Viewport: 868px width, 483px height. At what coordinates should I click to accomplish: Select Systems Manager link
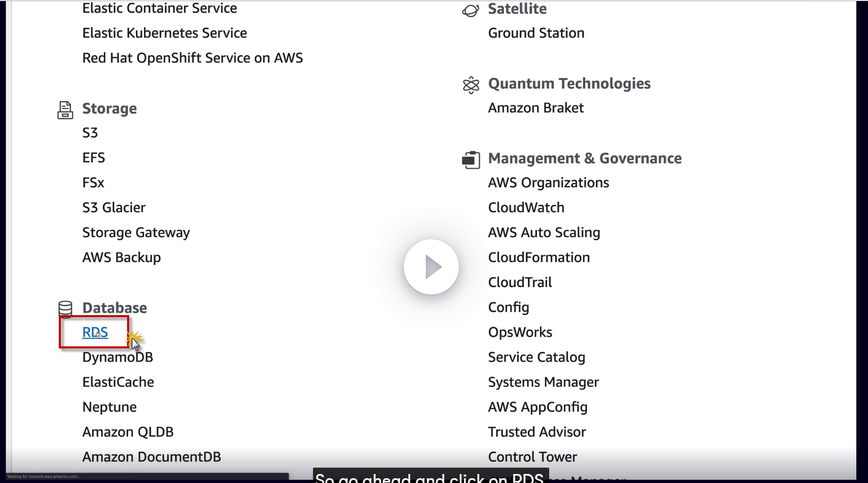click(x=543, y=382)
